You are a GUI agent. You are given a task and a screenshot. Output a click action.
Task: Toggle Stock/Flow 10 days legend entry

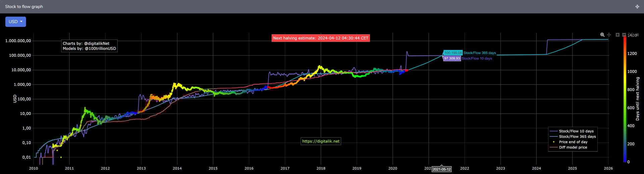point(576,131)
